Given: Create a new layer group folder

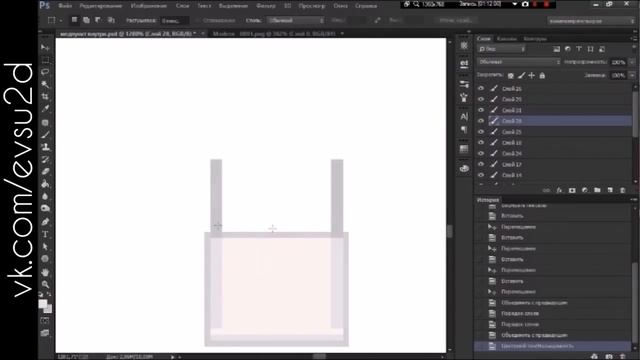Looking at the screenshot, I should click(x=597, y=190).
